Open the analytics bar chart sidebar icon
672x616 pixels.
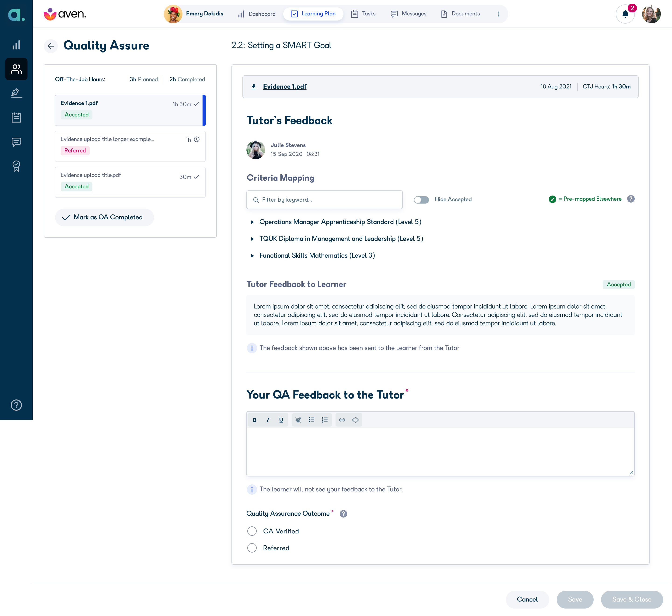pos(16,45)
